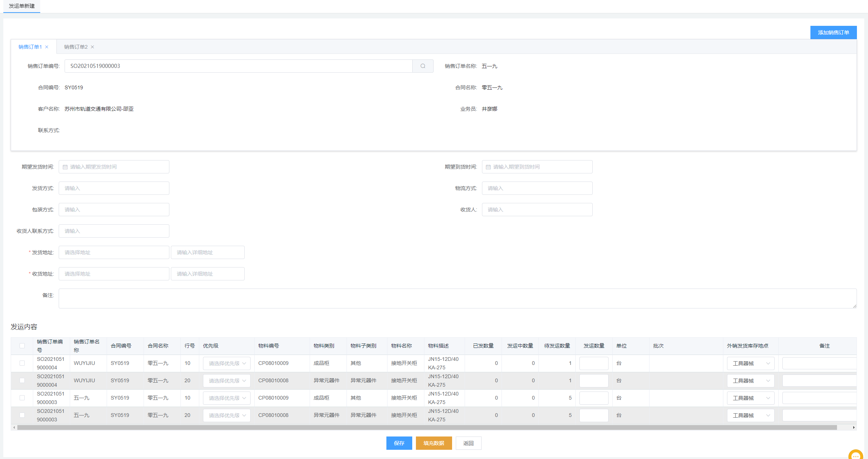Close the 销售订单1 tab with its X

47,47
